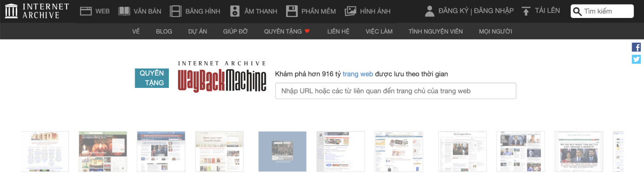Image resolution: width=644 pixels, height=186 pixels.
Task: Open the PHẦN MỀM menu label
Action: 318,11
